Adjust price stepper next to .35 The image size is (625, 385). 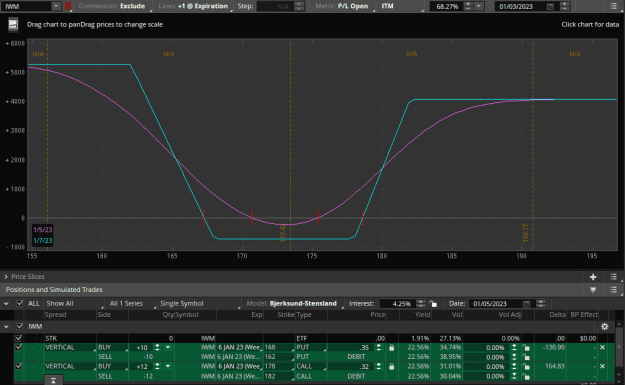tap(379, 348)
